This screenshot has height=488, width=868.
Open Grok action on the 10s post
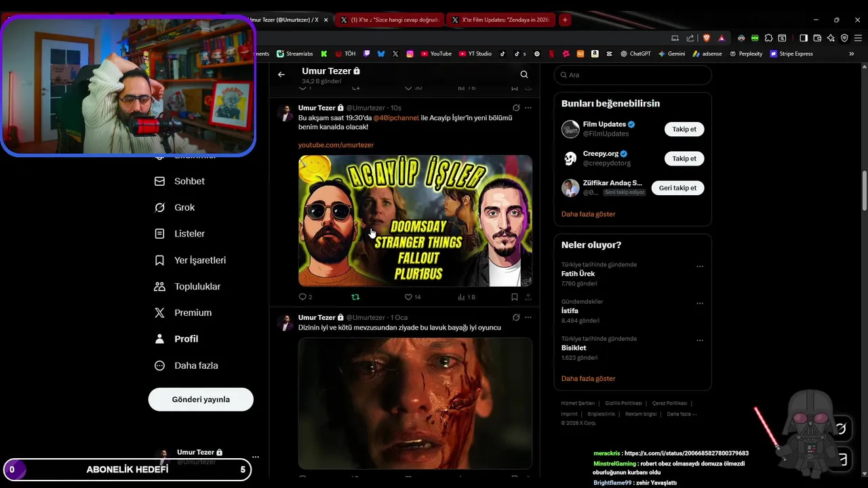coord(516,108)
